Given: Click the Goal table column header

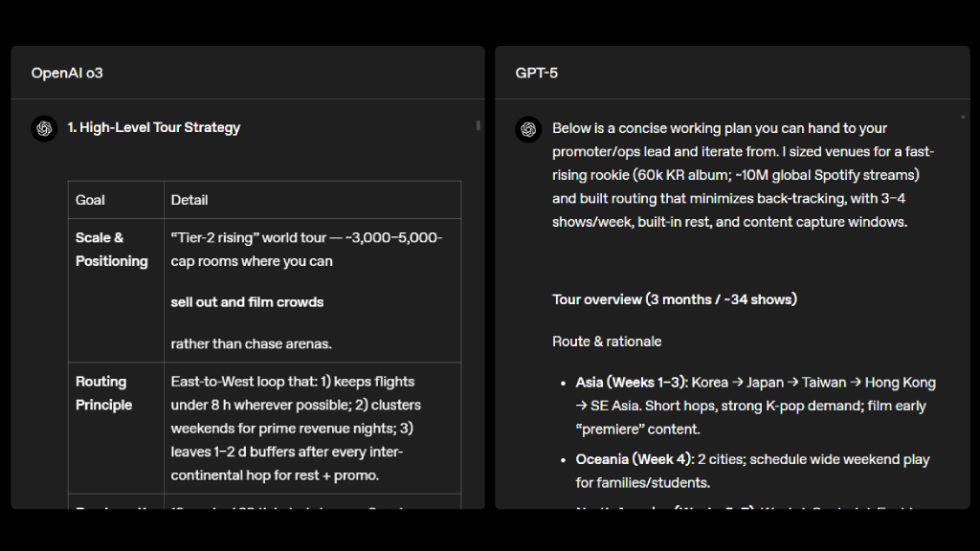Looking at the screenshot, I should pos(91,200).
